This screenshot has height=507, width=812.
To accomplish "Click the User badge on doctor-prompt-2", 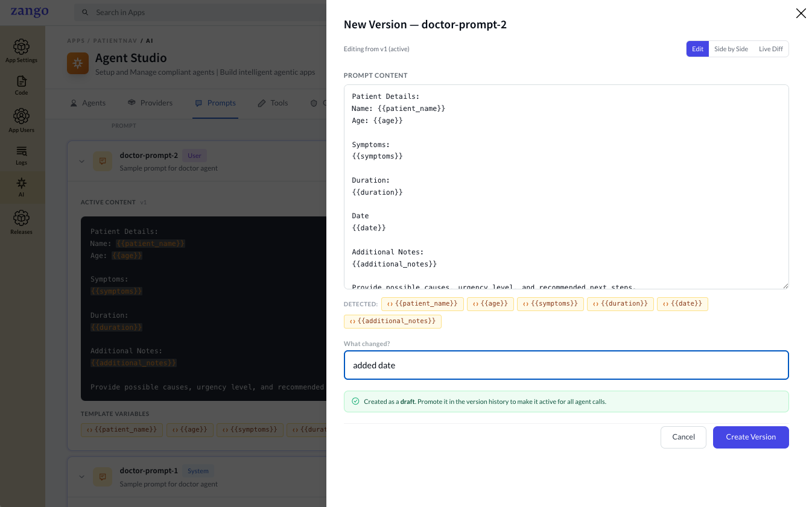I will [194, 156].
